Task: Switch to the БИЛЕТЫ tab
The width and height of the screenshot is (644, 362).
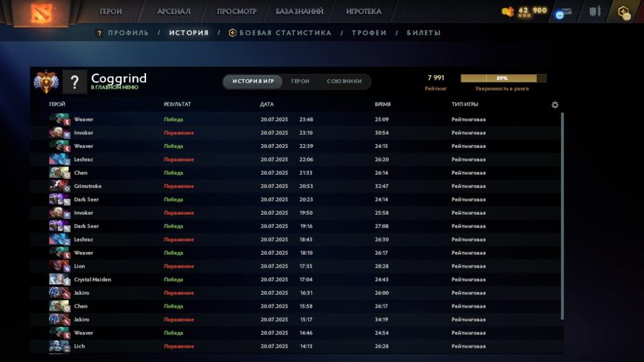Action: (x=423, y=33)
